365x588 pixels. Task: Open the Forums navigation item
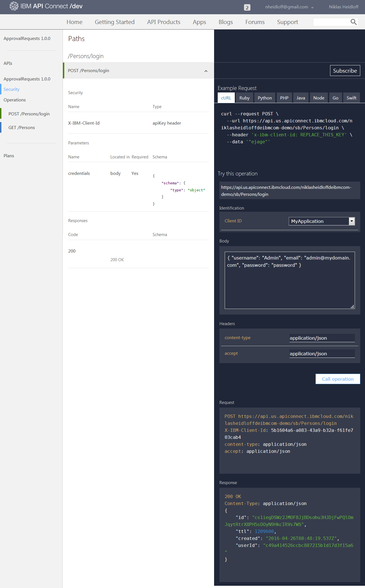[255, 22]
